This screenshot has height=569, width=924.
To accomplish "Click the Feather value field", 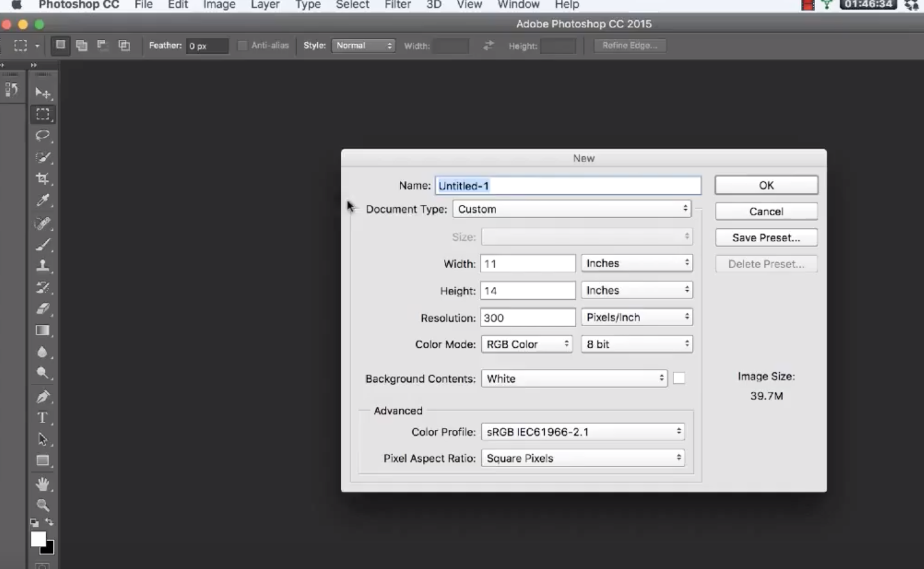I will click(x=207, y=46).
